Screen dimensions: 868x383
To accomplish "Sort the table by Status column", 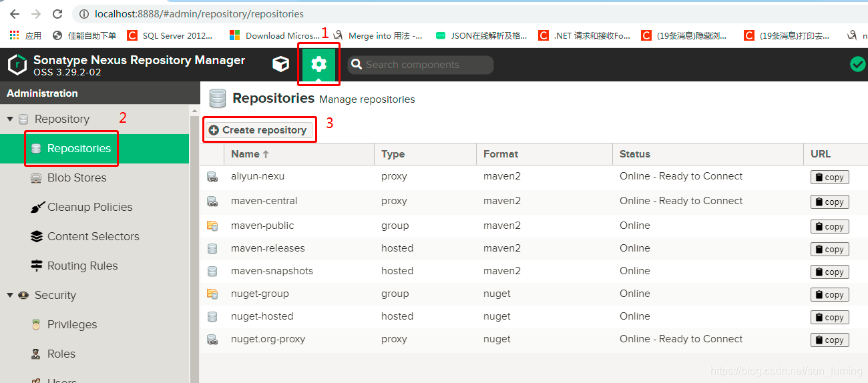I will click(x=708, y=154).
